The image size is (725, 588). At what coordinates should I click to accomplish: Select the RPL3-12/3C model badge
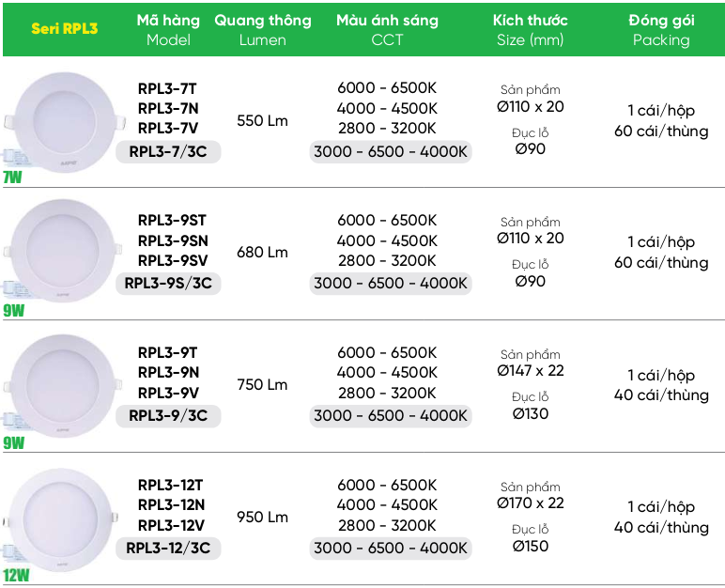click(168, 548)
